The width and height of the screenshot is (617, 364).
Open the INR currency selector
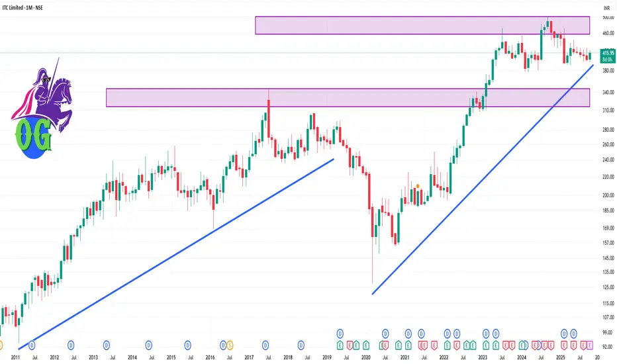606,7
